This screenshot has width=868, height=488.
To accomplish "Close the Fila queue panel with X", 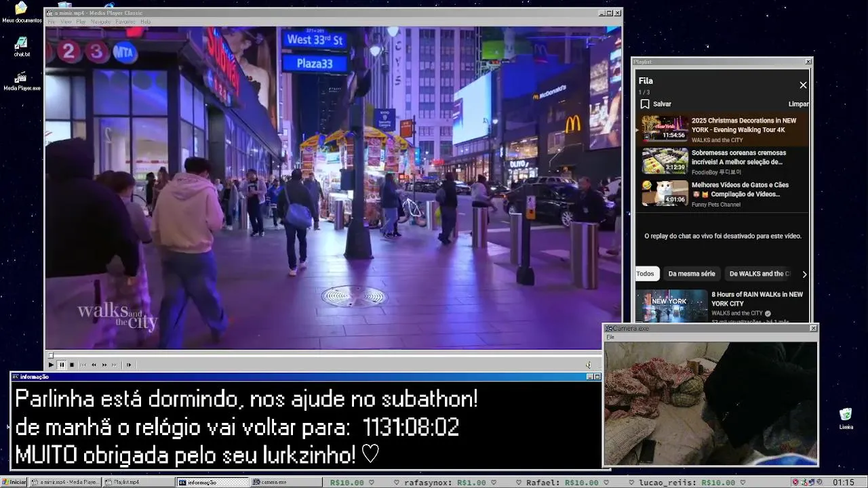I will pyautogui.click(x=803, y=85).
